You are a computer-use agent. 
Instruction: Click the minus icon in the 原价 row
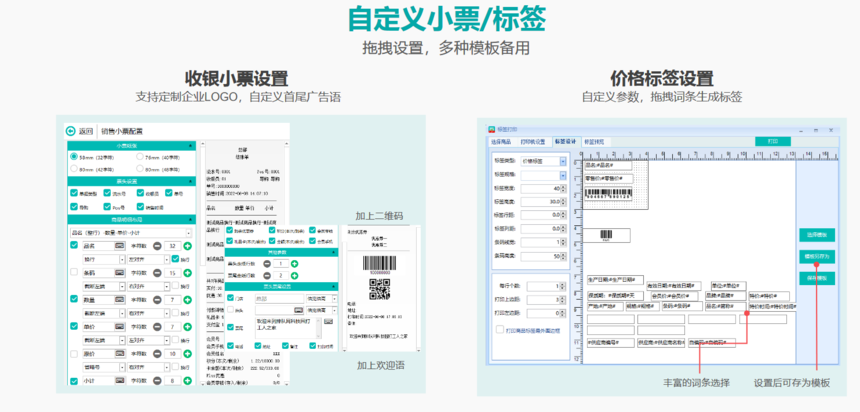[156, 354]
